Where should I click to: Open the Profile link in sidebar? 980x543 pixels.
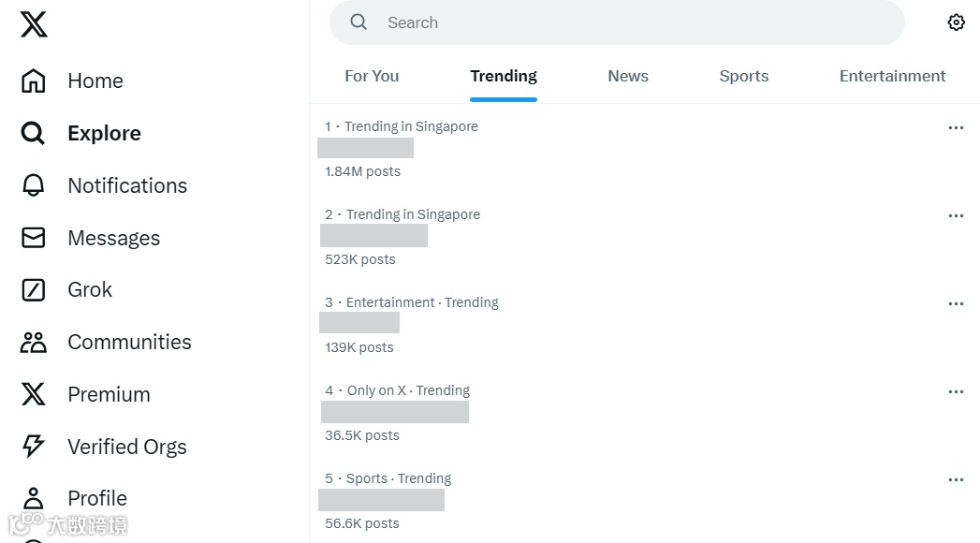pos(96,498)
